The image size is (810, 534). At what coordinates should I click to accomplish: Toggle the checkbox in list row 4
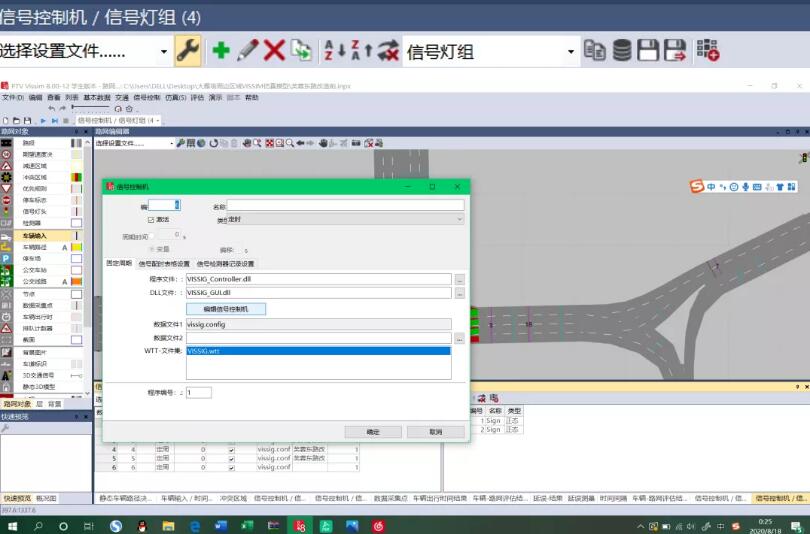coord(231,450)
